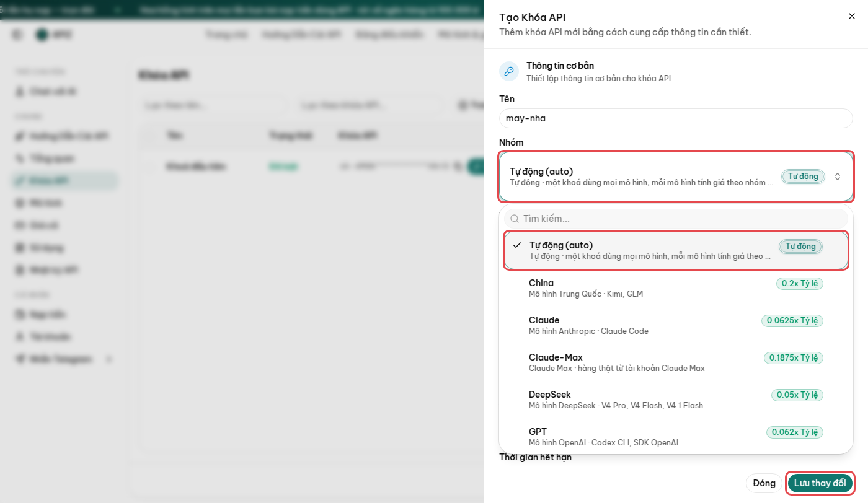Pick the Claude-Max group option

[x=676, y=362]
